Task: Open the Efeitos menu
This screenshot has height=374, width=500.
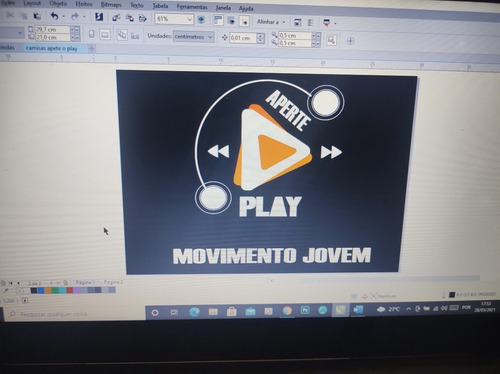Action: (x=84, y=4)
